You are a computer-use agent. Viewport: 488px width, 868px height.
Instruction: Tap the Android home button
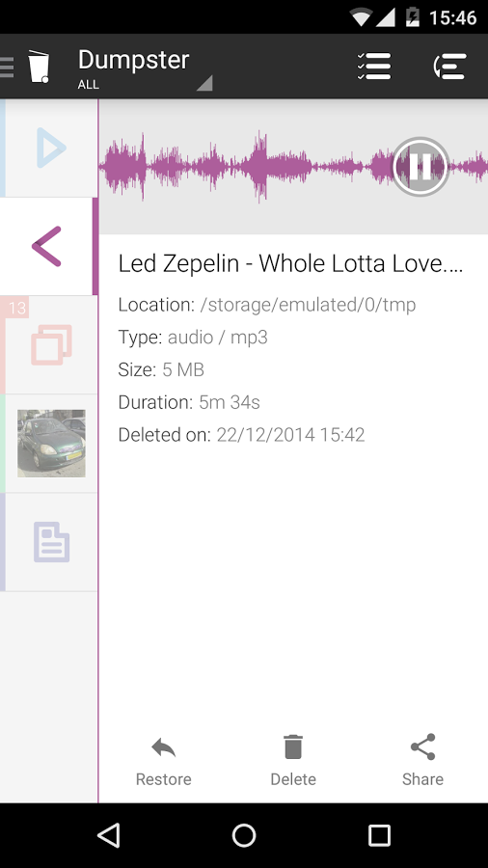point(244,835)
